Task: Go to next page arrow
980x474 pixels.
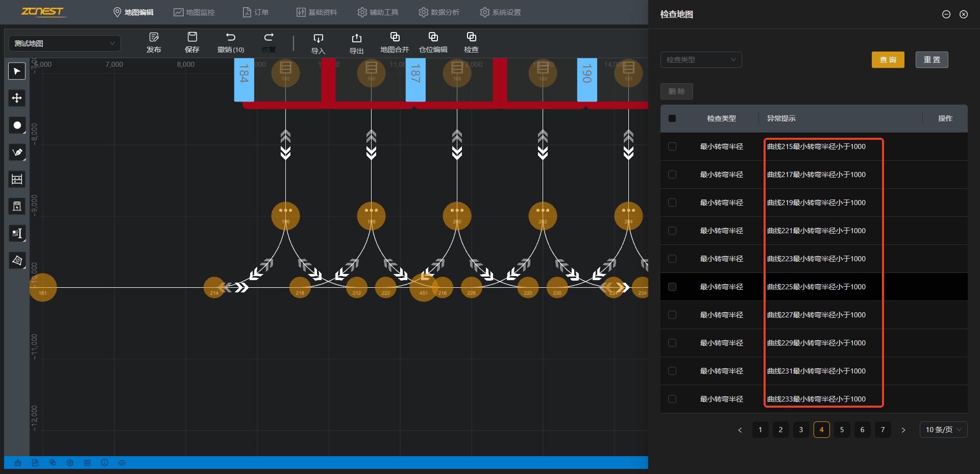Action: pos(903,430)
